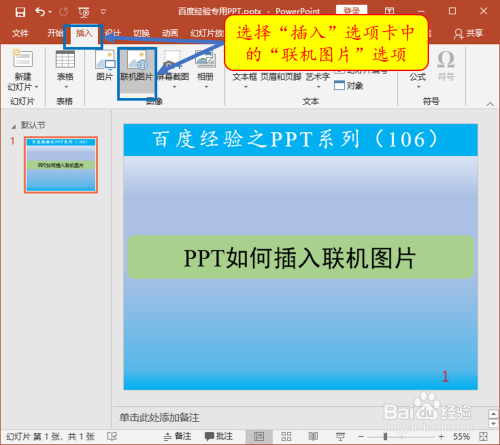Open the 相册 photo album tool
This screenshot has width=500, height=445.
205,66
